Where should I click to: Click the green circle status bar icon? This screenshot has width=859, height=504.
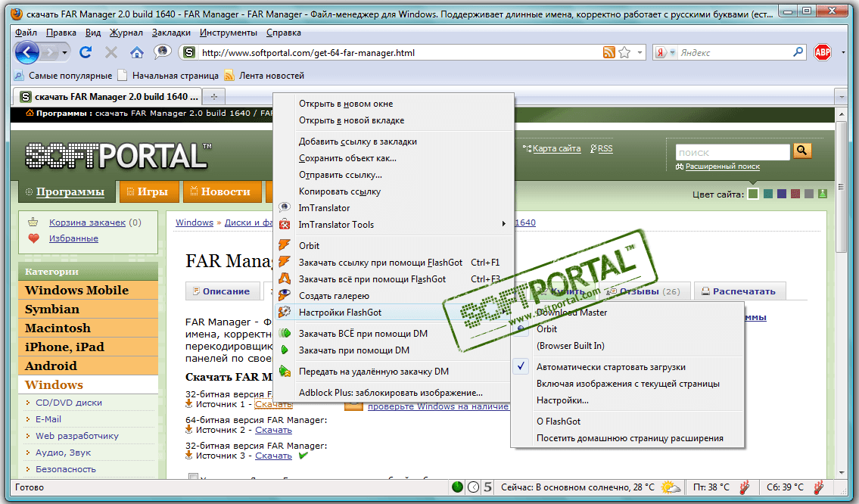pos(457,487)
